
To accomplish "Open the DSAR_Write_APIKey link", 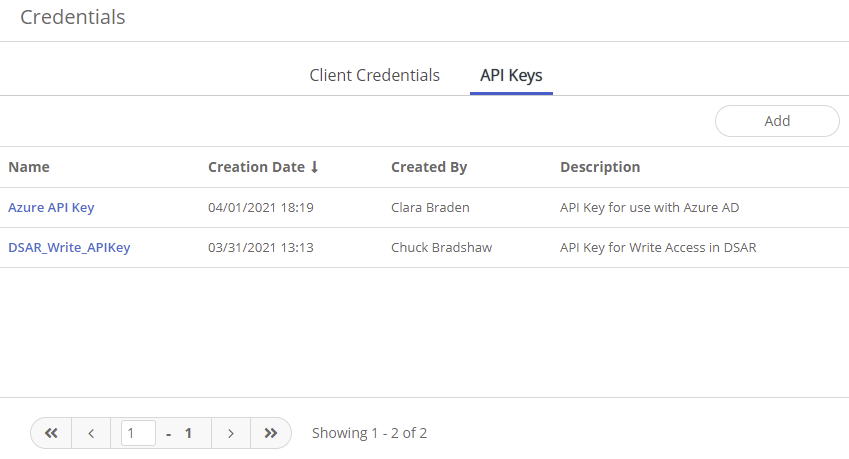I will click(69, 247).
